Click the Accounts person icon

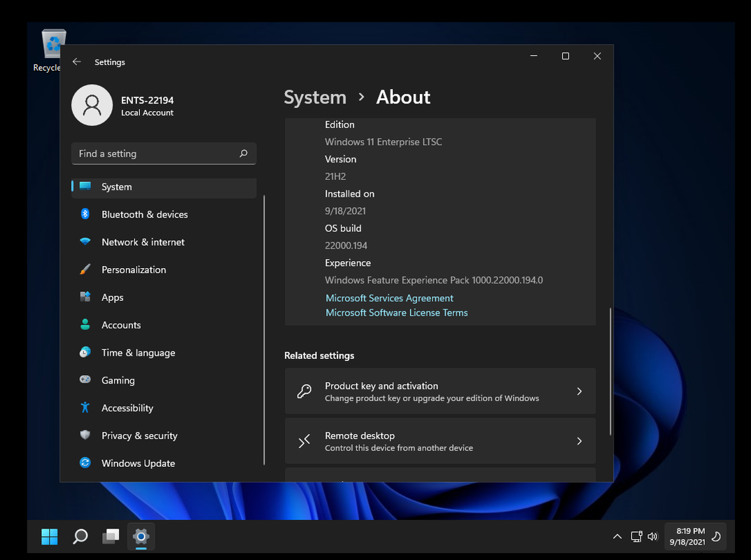point(85,325)
